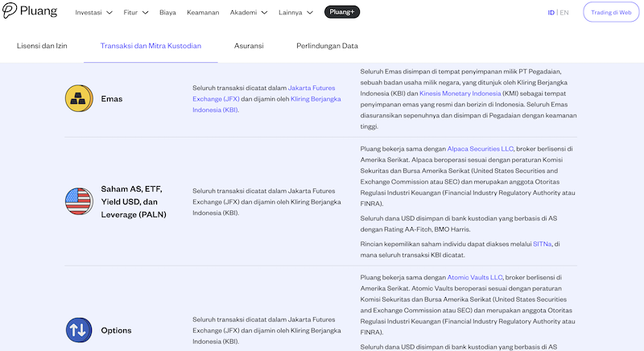Click the Trading di Web button

pos(611,12)
